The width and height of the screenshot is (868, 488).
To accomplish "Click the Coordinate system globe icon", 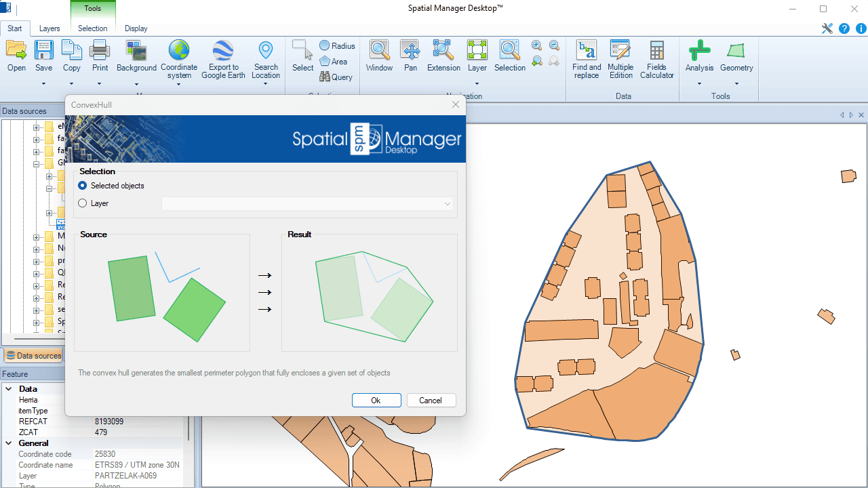I will coord(179,50).
